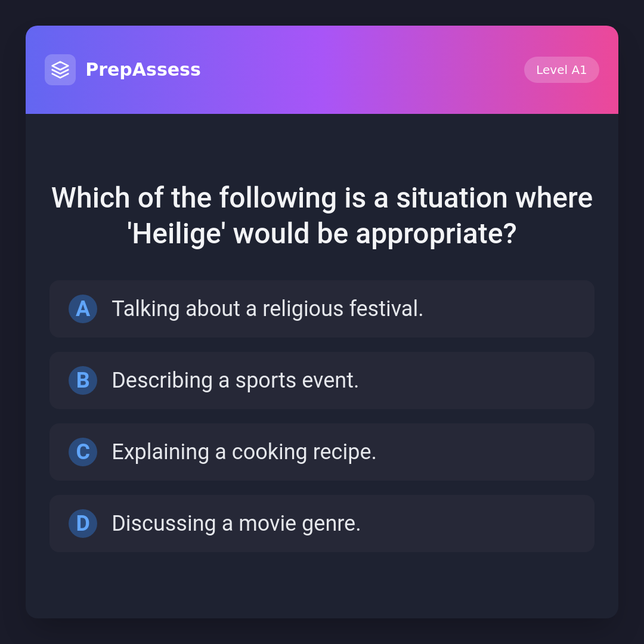Select the letter D circle badge

tap(83, 524)
